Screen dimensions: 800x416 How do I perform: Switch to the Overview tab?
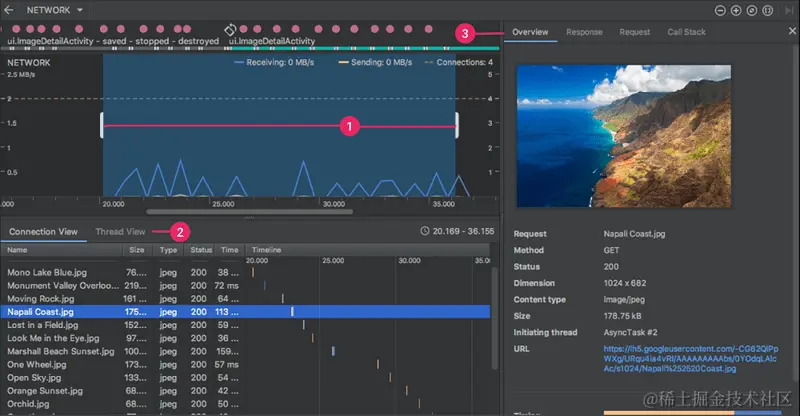click(530, 32)
